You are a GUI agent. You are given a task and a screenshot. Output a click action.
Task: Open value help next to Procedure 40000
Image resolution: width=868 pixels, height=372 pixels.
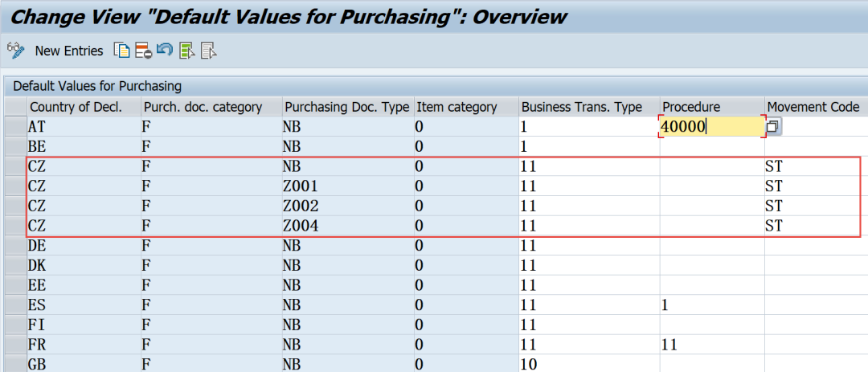(773, 127)
